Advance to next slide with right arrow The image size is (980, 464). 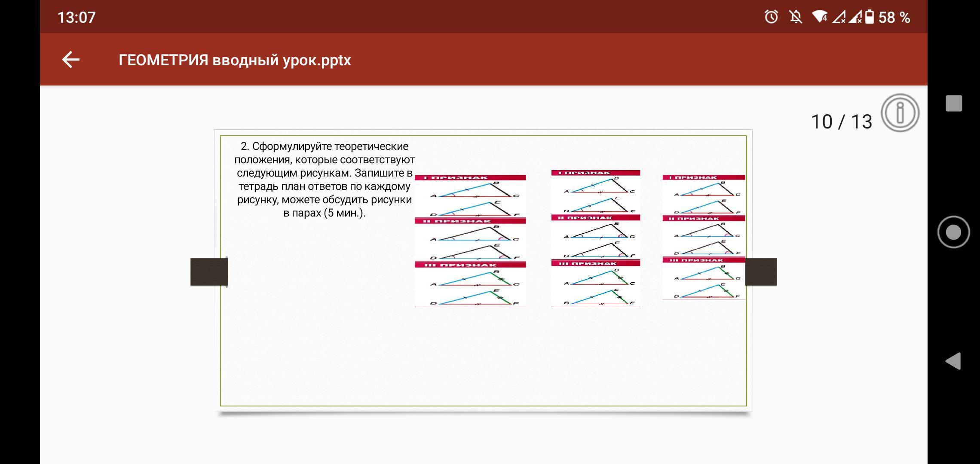tap(761, 272)
